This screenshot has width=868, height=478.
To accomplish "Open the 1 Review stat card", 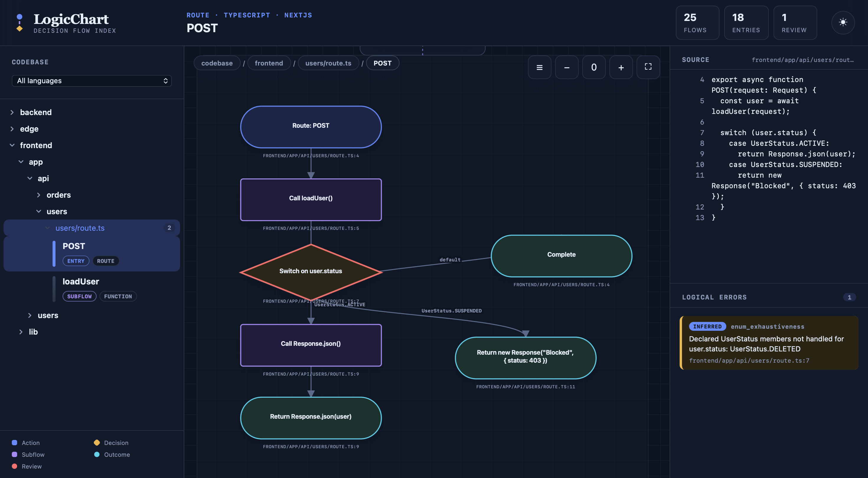I will (795, 22).
